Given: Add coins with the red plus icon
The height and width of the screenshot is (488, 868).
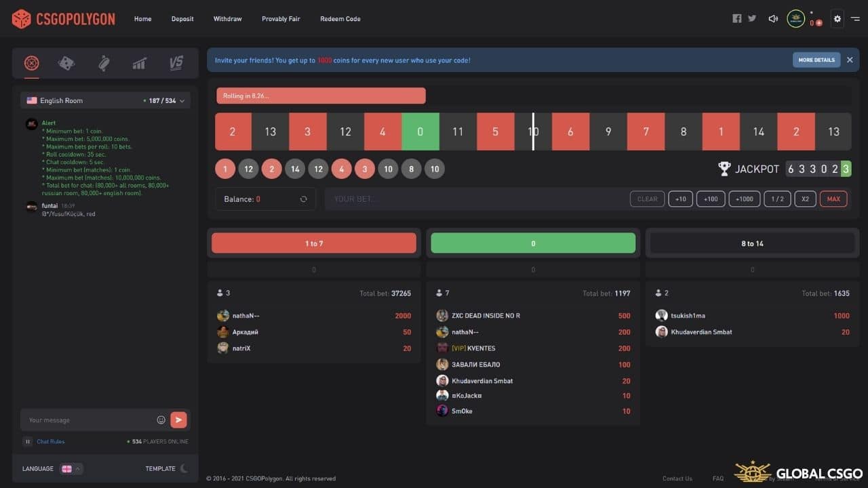Looking at the screenshot, I should pos(819,23).
